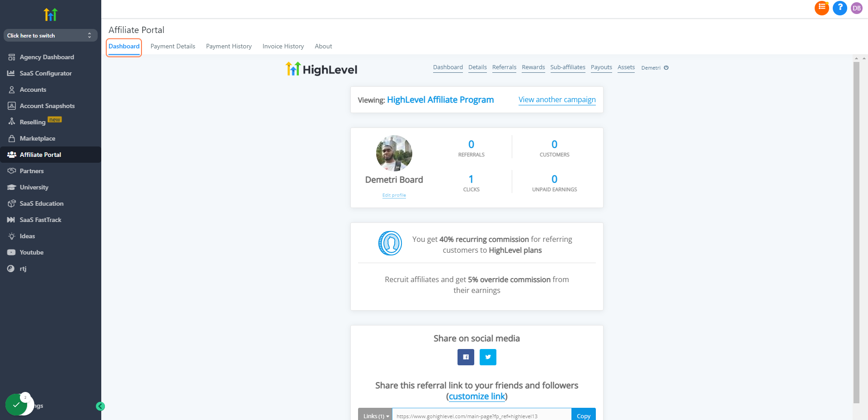Open the Invoice History tab
The height and width of the screenshot is (420, 868).
(283, 46)
